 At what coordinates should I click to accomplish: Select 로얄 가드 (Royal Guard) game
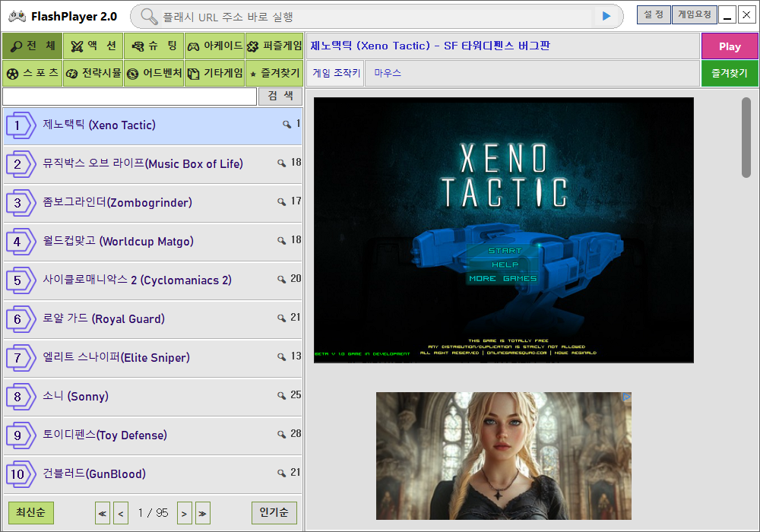tap(153, 319)
